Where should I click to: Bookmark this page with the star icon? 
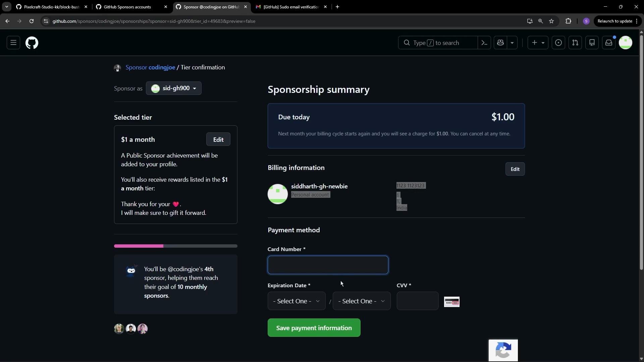point(551,21)
